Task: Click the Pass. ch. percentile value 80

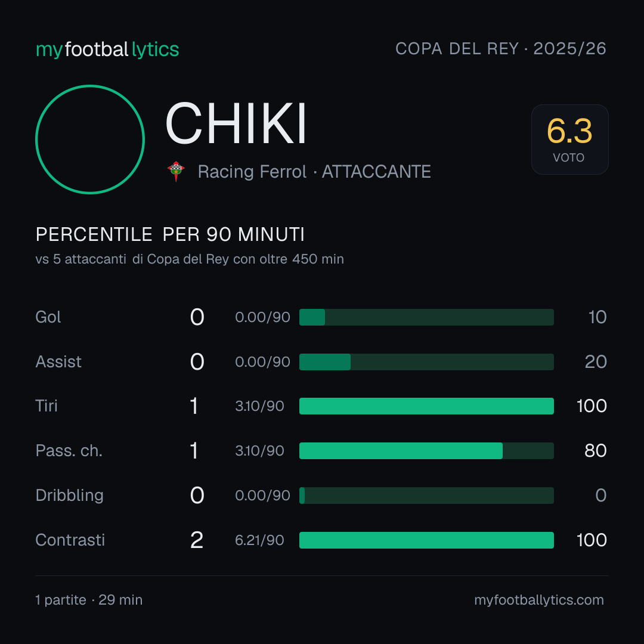Action: (596, 451)
